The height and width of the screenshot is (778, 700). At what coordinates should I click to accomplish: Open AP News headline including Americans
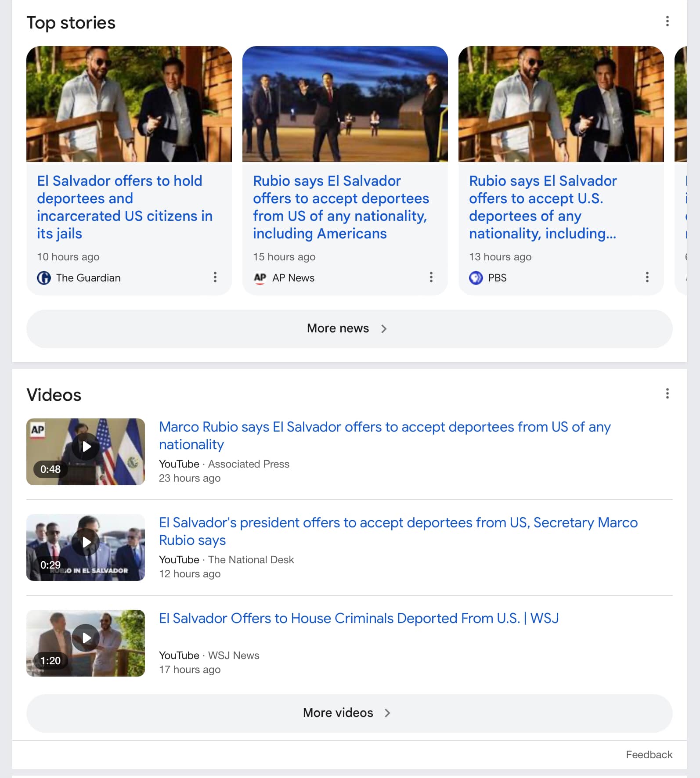pyautogui.click(x=341, y=207)
